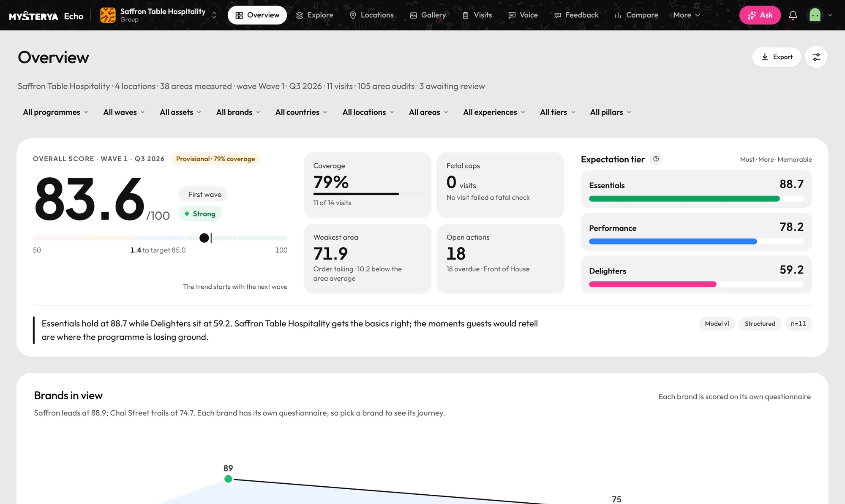Open the Compare tab

click(636, 15)
